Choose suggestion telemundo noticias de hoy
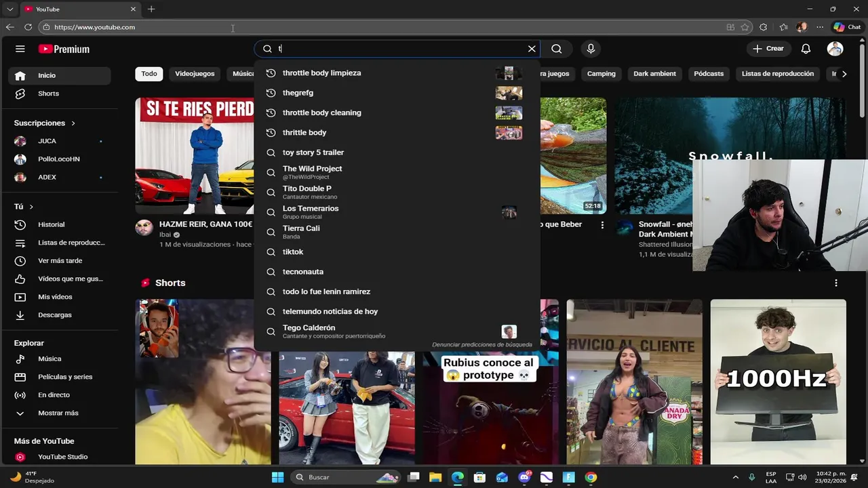868x488 pixels. 397,311
